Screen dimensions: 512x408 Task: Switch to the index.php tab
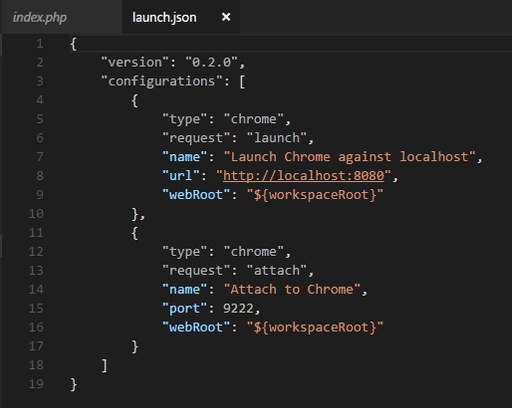(x=39, y=17)
